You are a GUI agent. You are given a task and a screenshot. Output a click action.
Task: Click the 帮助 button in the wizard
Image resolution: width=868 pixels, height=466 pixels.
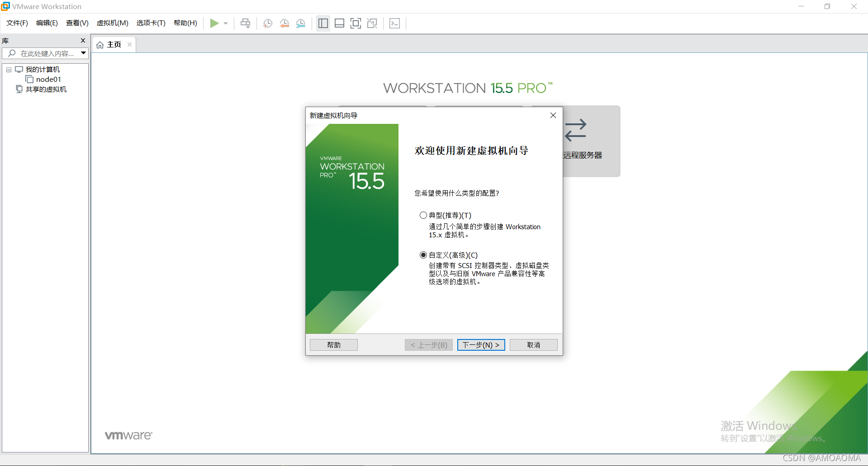click(334, 345)
